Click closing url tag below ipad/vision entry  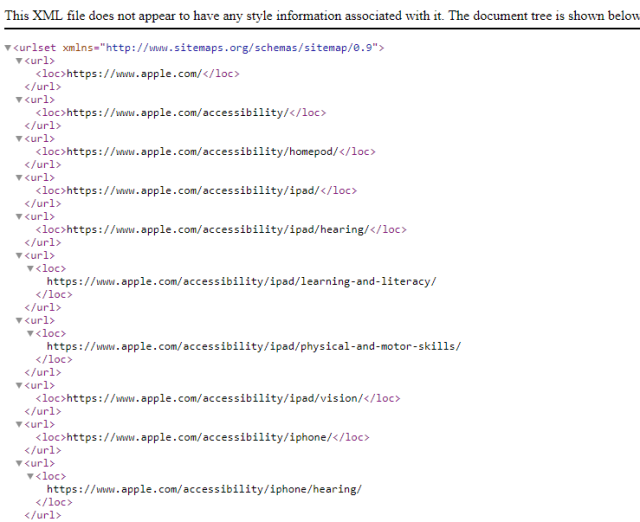[x=43, y=411]
